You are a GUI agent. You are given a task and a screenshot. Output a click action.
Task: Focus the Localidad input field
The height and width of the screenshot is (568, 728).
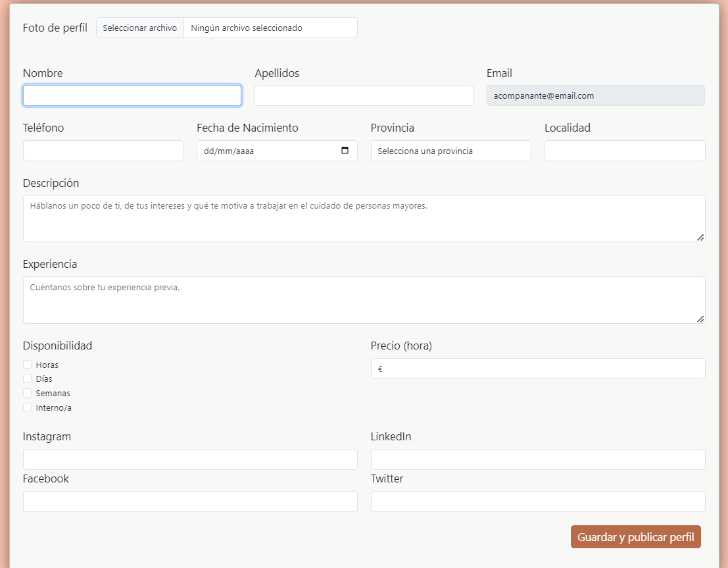pyautogui.click(x=625, y=151)
